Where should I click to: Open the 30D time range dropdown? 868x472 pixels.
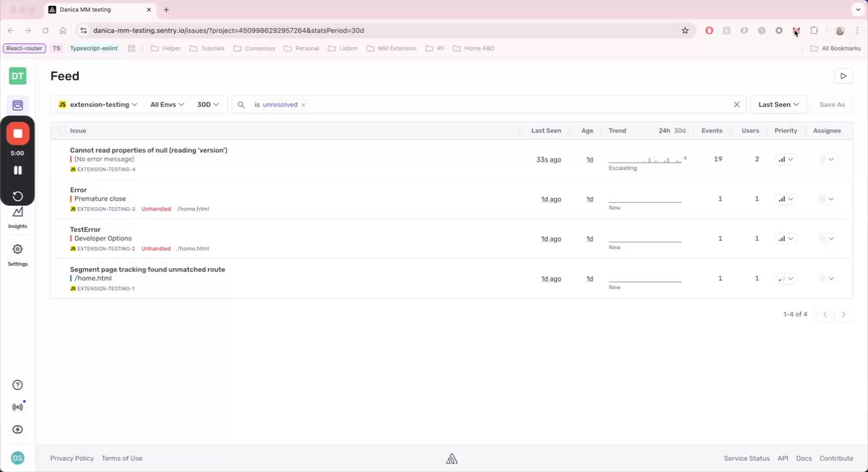point(208,105)
